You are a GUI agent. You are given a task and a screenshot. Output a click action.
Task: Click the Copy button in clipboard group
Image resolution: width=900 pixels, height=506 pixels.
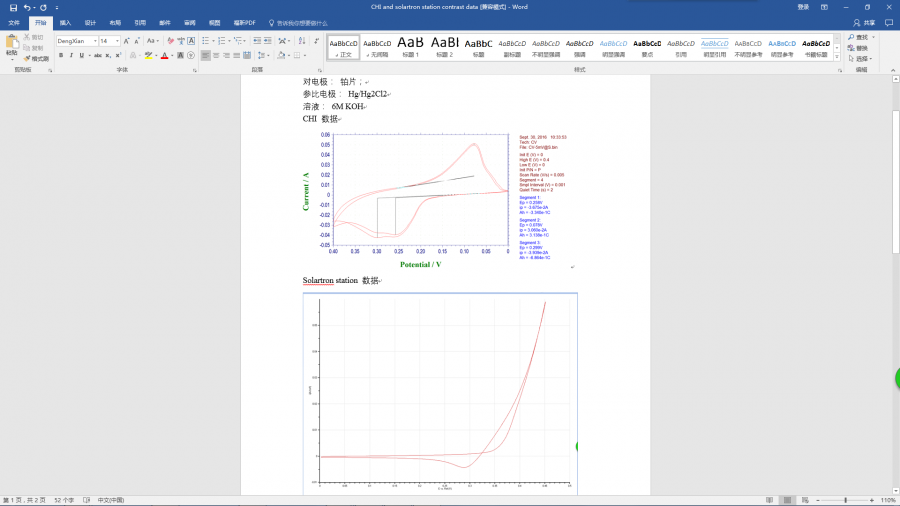[x=33, y=48]
